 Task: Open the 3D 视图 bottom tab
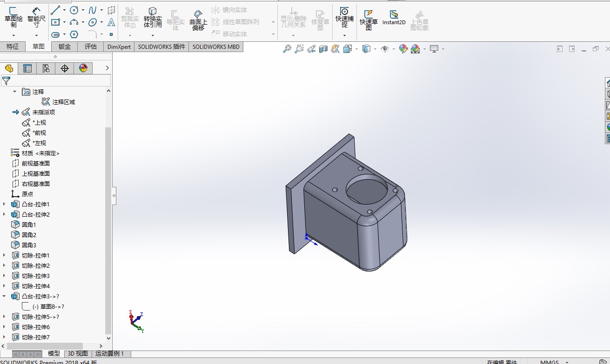click(x=78, y=354)
